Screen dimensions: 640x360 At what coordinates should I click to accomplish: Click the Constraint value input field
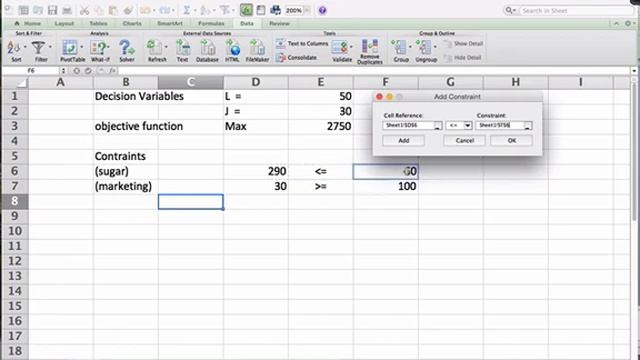[x=499, y=125]
